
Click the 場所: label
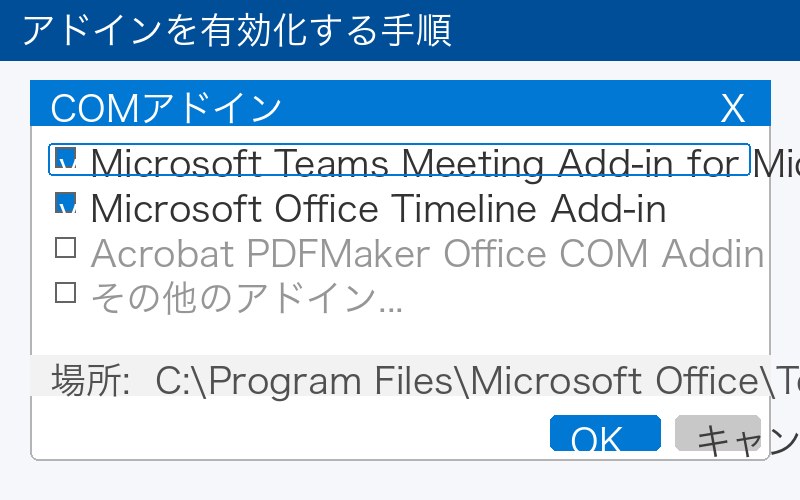click(x=90, y=380)
